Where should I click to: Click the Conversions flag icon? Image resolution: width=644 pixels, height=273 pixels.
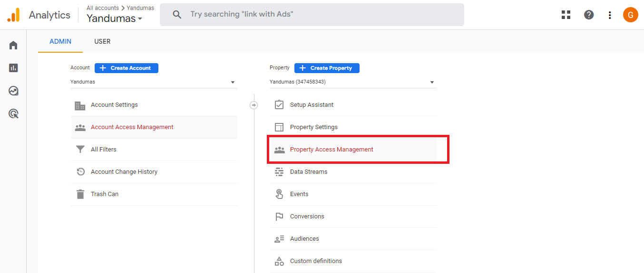279,217
